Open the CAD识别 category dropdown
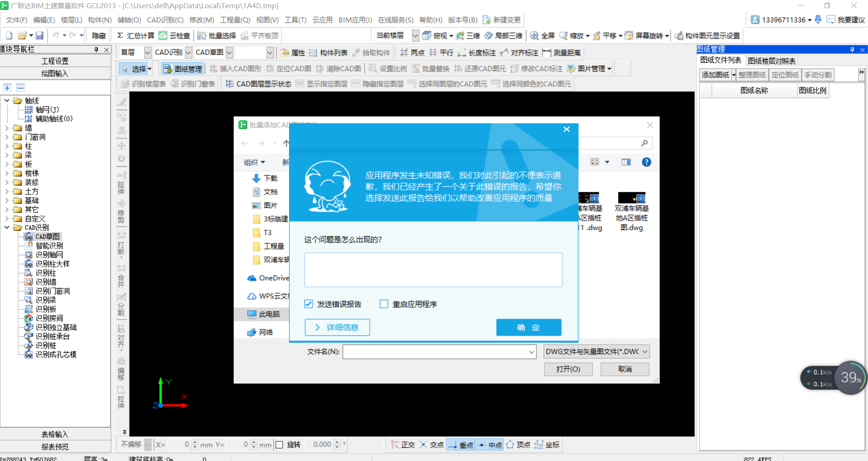868x461 pixels. pyautogui.click(x=188, y=53)
